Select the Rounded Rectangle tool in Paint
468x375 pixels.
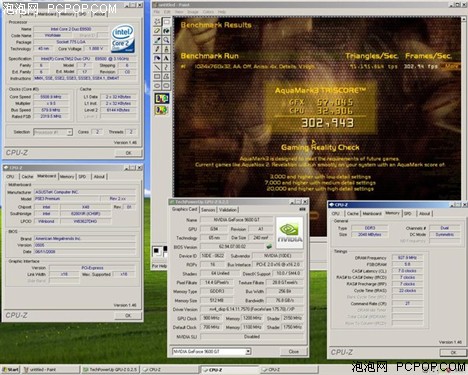pyautogui.click(x=166, y=85)
